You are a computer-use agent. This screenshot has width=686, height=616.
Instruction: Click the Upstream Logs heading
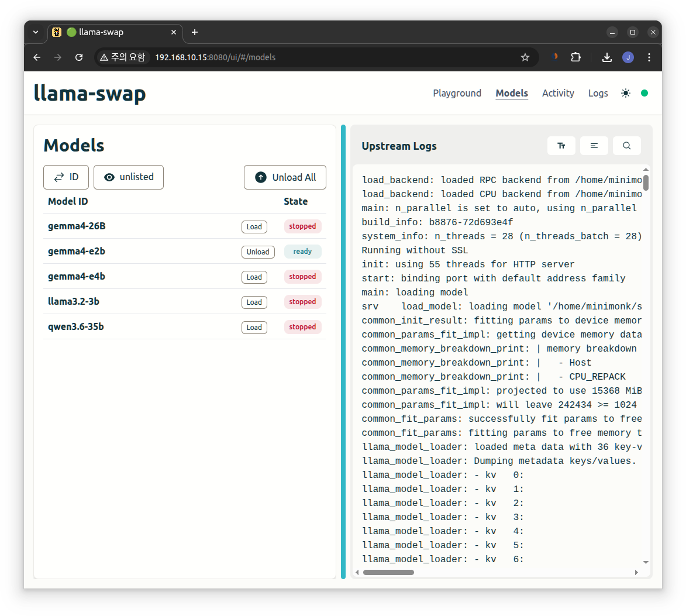399,146
